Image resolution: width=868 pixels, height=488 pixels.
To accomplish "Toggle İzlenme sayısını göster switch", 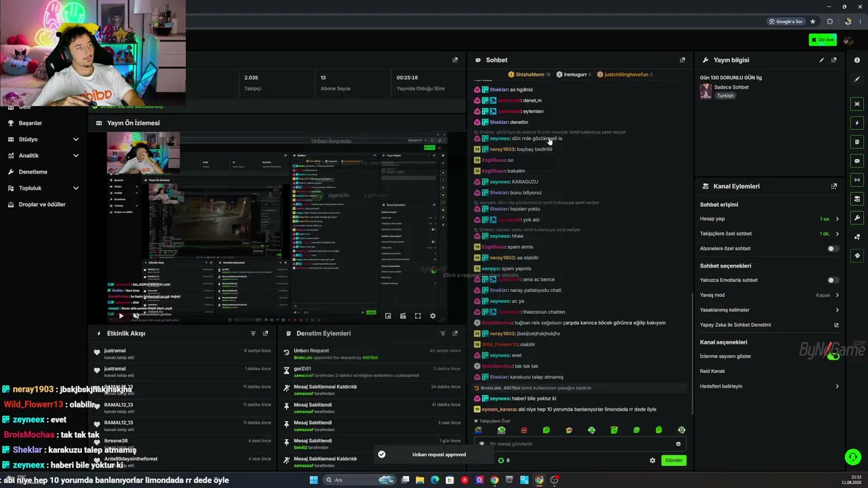I will 833,357.
